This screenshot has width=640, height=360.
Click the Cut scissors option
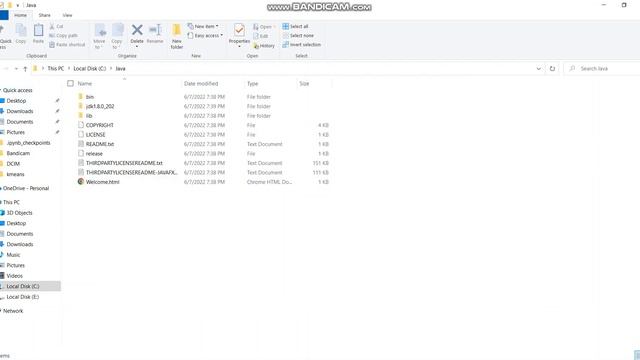tap(56, 27)
